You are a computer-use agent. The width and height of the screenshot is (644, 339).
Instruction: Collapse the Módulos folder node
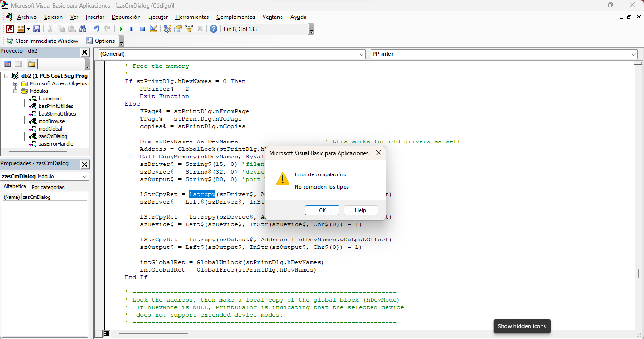tap(16, 91)
